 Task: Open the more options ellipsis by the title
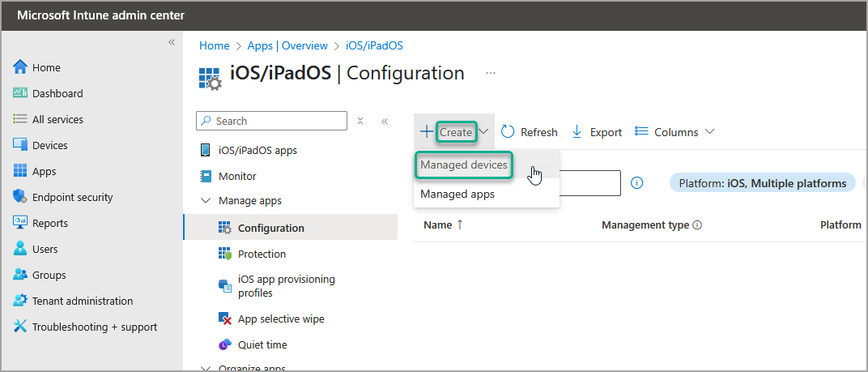(491, 73)
